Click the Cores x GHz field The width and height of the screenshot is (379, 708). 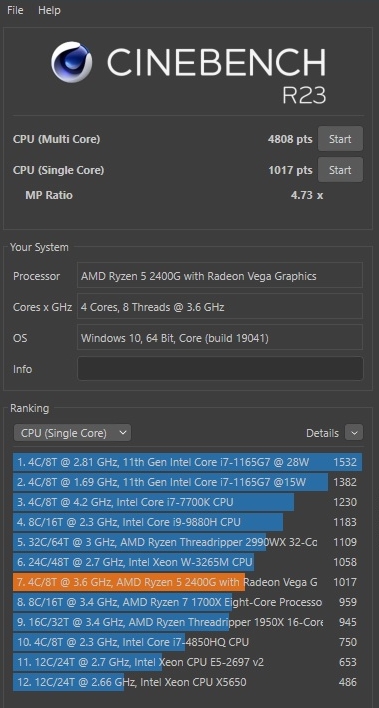click(x=220, y=307)
